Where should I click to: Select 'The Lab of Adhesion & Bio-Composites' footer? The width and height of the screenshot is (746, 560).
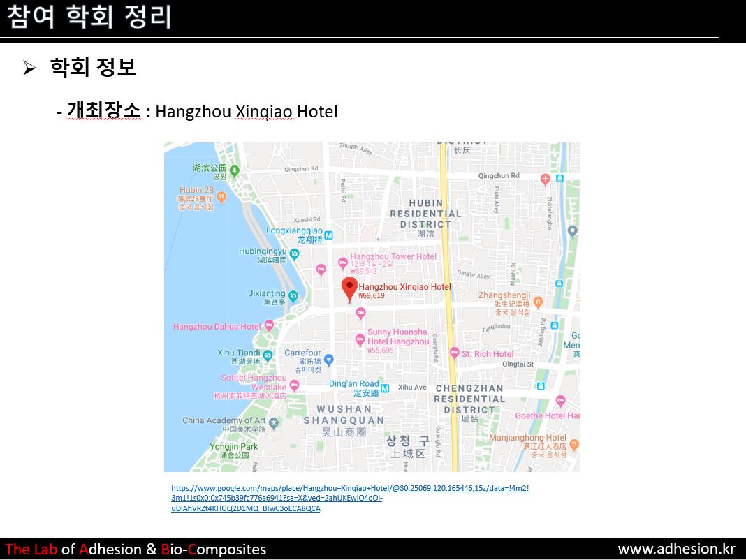point(136,549)
